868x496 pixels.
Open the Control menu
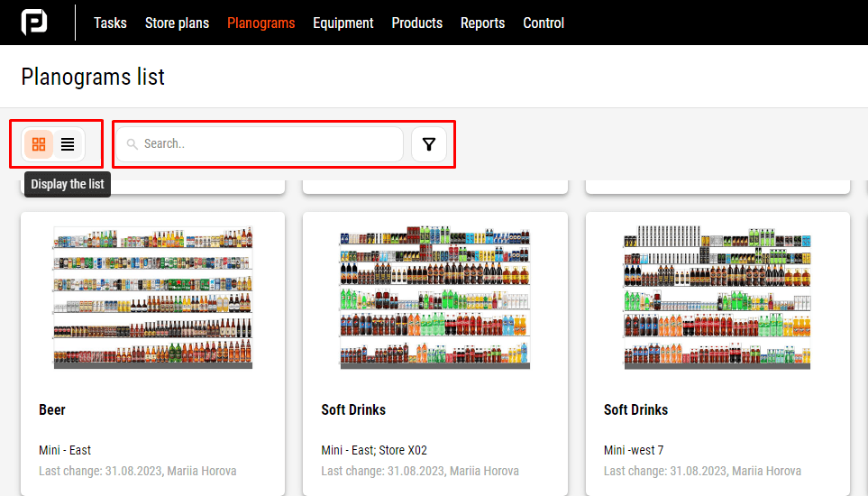[x=544, y=23]
